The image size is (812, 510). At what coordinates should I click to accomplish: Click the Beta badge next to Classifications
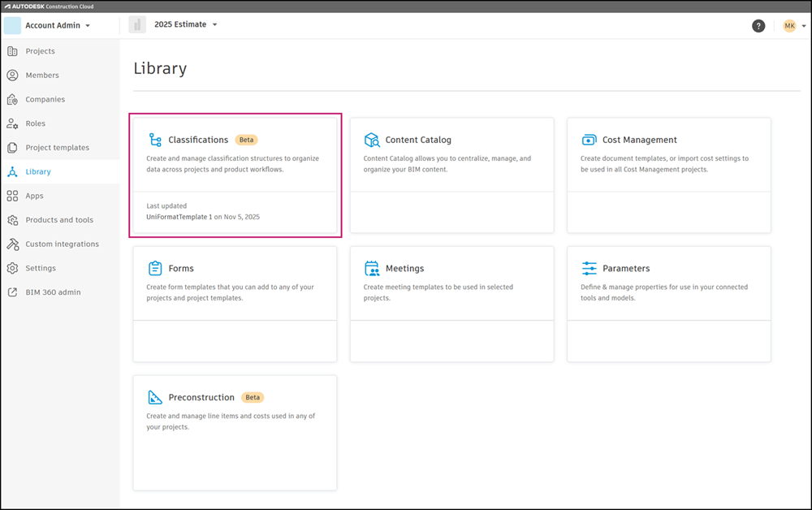(x=247, y=140)
